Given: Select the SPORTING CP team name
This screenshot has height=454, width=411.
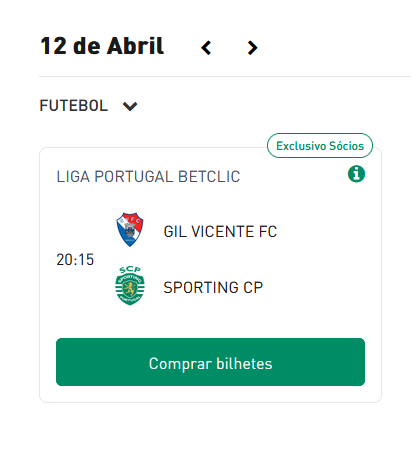Looking at the screenshot, I should (213, 287).
